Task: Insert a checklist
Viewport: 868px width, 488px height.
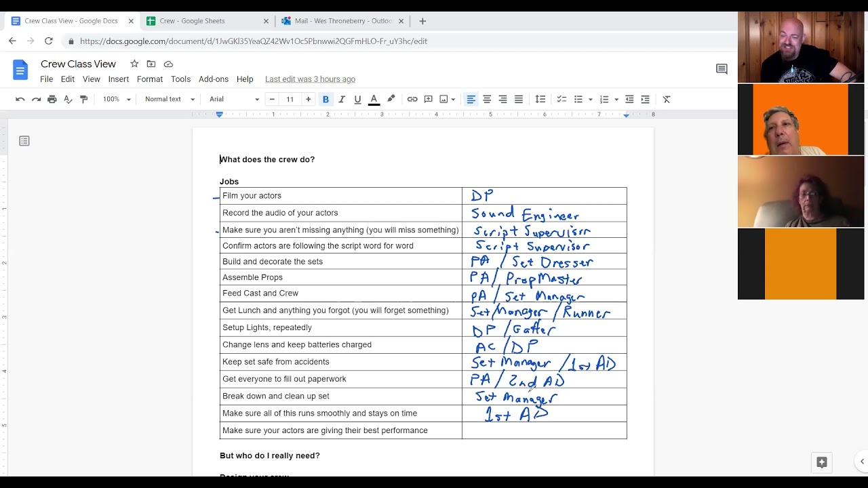Action: [x=561, y=99]
